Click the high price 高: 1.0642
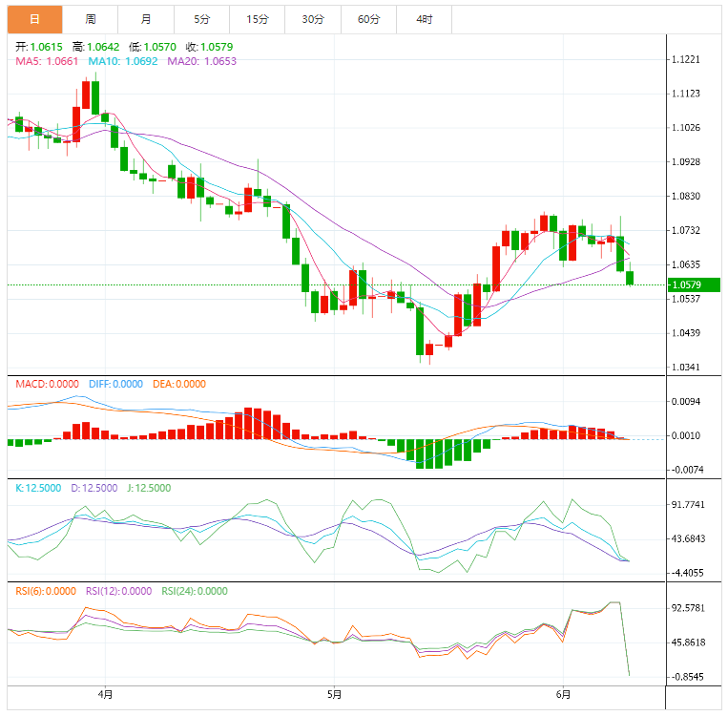728x716 pixels. (x=96, y=47)
